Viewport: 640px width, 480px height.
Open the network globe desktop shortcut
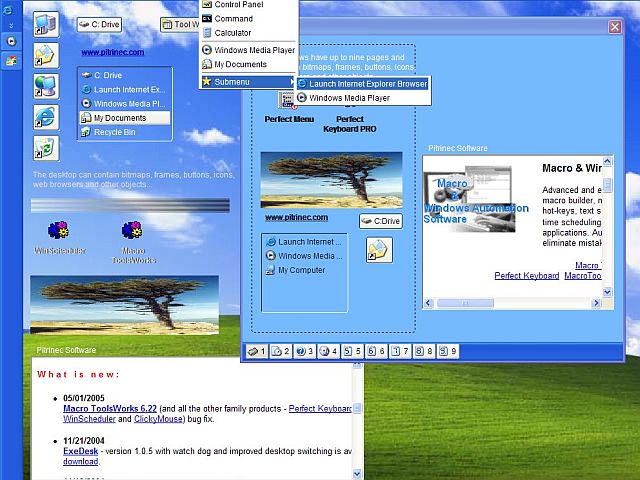(x=46, y=86)
